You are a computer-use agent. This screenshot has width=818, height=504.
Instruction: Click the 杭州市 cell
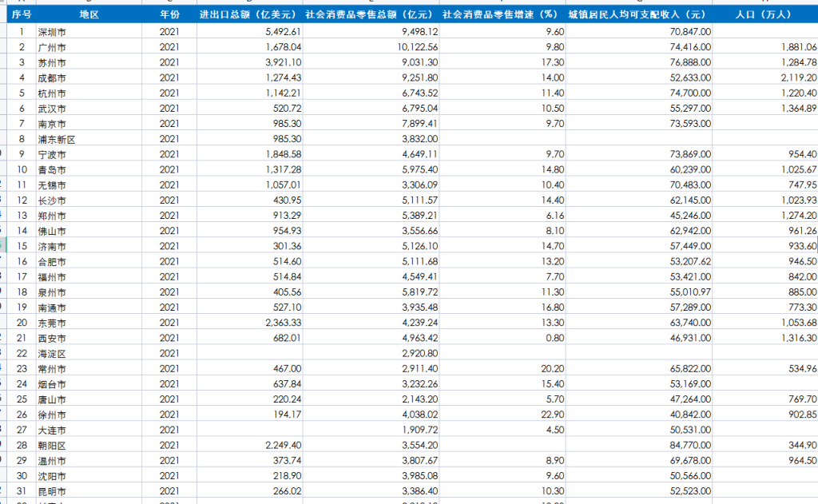tap(89, 93)
